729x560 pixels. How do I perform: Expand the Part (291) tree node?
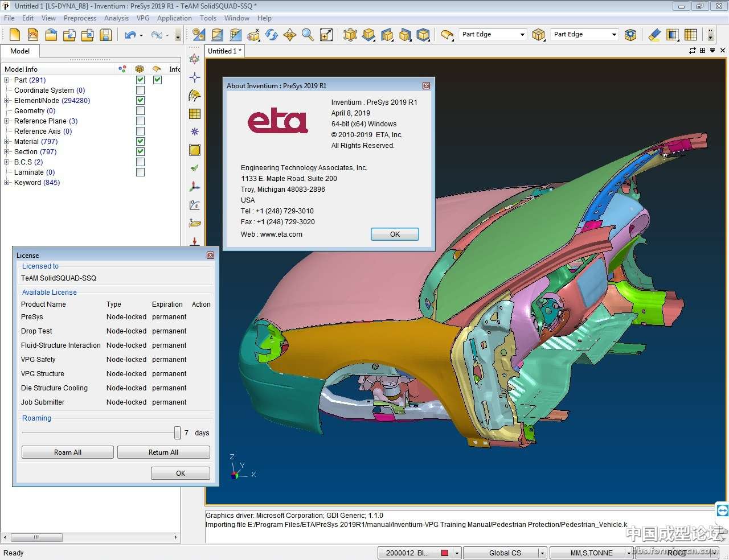pyautogui.click(x=7, y=80)
